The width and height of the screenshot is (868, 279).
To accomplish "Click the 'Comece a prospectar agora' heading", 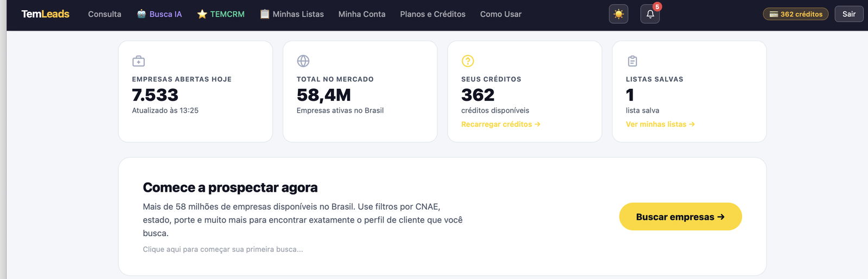I will click(230, 187).
